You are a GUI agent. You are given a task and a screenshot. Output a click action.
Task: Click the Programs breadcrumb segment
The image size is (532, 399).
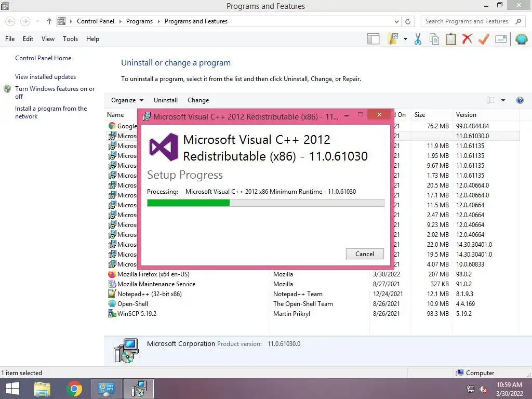coord(139,21)
